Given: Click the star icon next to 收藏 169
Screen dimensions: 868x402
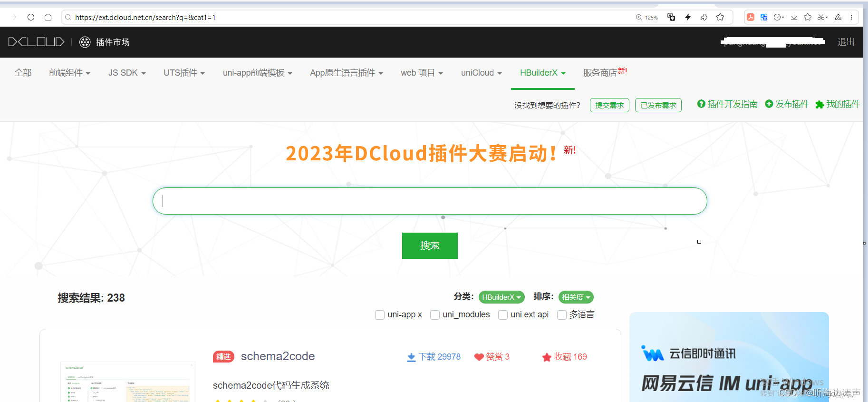Looking at the screenshot, I should (x=547, y=357).
